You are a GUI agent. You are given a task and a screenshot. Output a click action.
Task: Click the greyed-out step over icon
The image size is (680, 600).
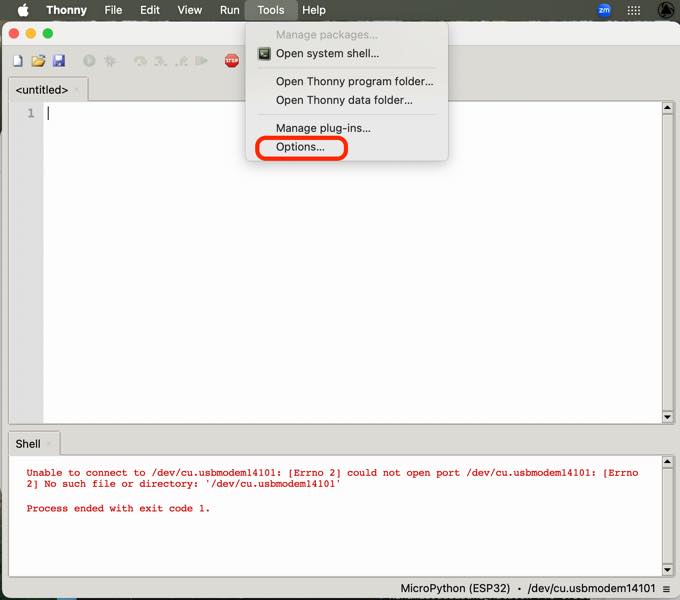coord(140,61)
